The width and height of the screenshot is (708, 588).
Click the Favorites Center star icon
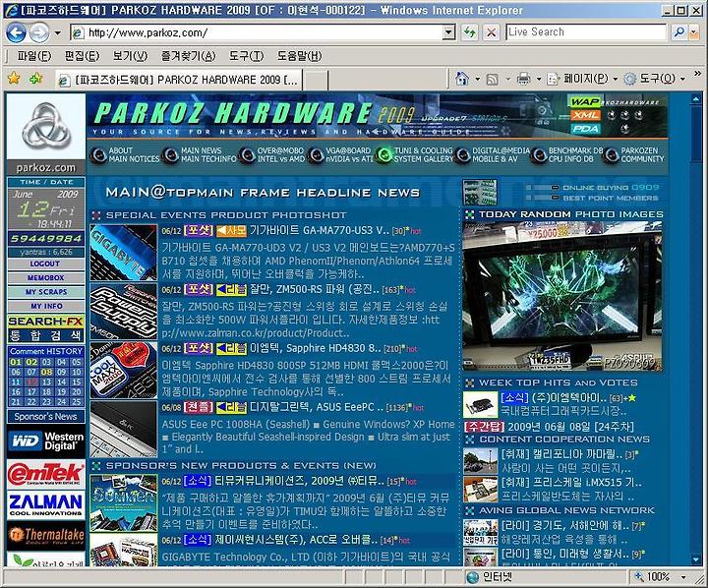(14, 79)
